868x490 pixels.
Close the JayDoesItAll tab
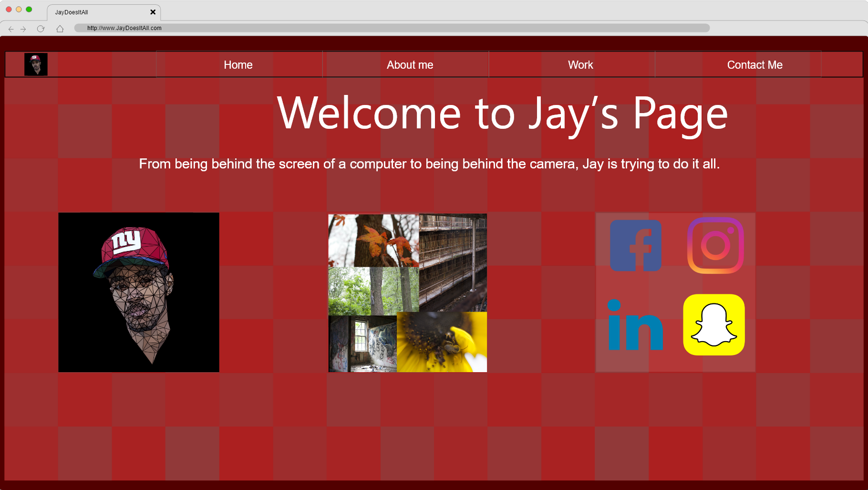coord(153,12)
